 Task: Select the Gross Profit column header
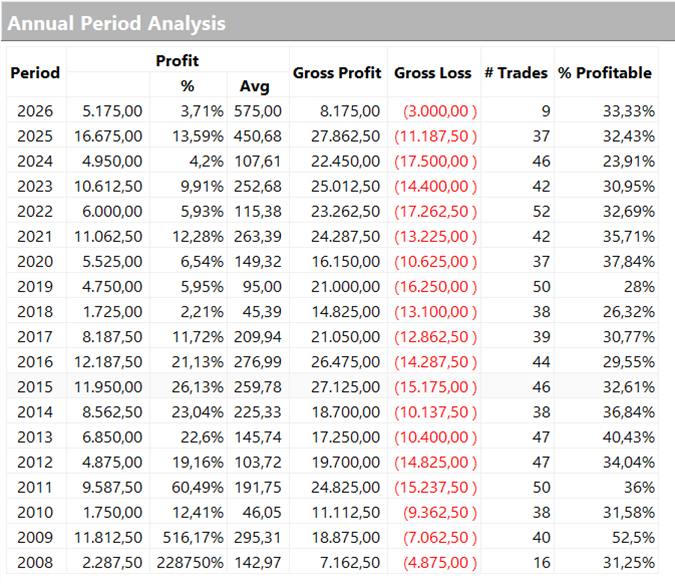337,73
